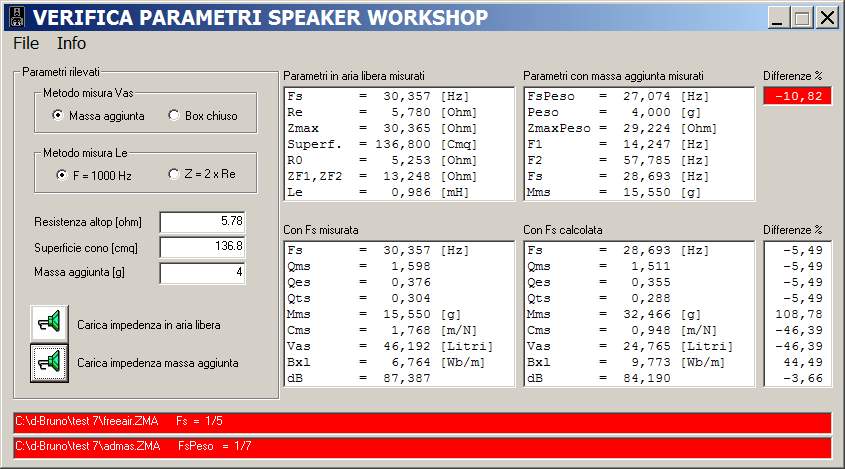
Task: Click Mms = 32,466 g calculated row
Action: click(614, 314)
